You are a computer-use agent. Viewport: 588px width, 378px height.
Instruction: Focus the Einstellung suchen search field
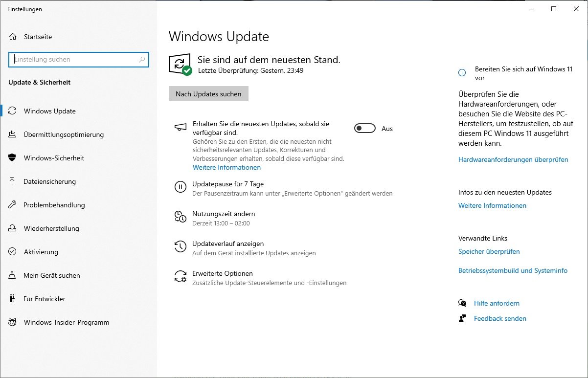[x=79, y=60]
